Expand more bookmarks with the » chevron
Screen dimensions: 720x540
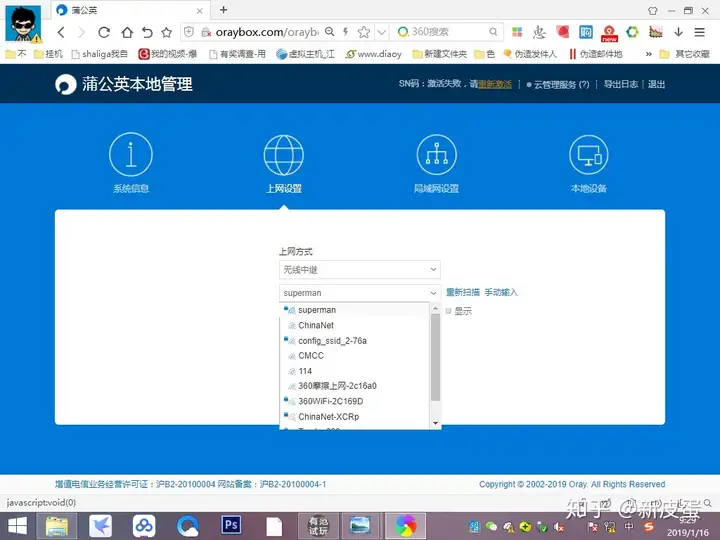pyautogui.click(x=648, y=54)
